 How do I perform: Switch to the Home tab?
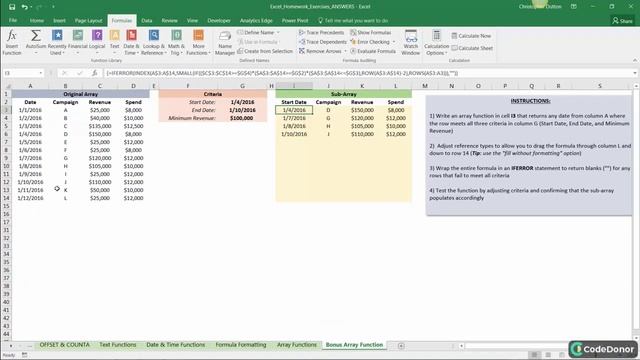(37, 20)
